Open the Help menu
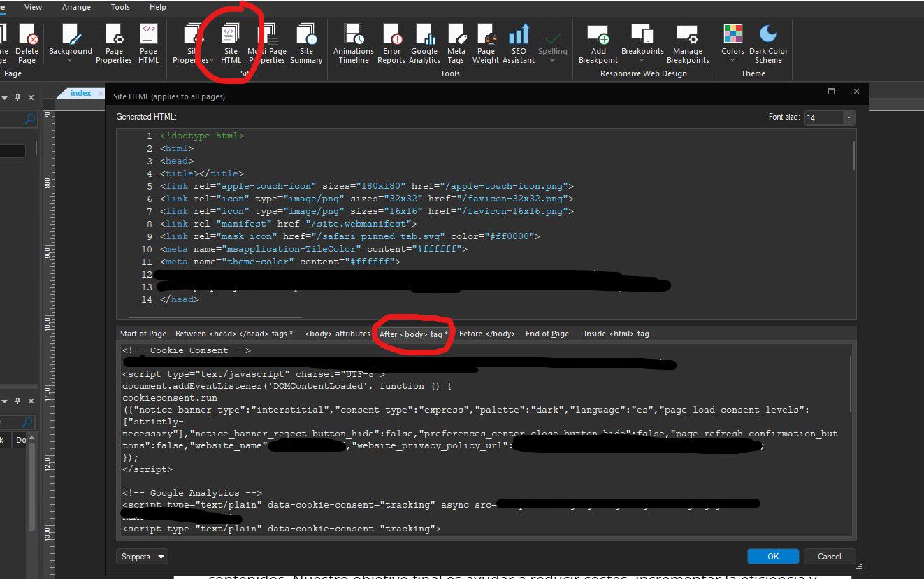 tap(158, 7)
